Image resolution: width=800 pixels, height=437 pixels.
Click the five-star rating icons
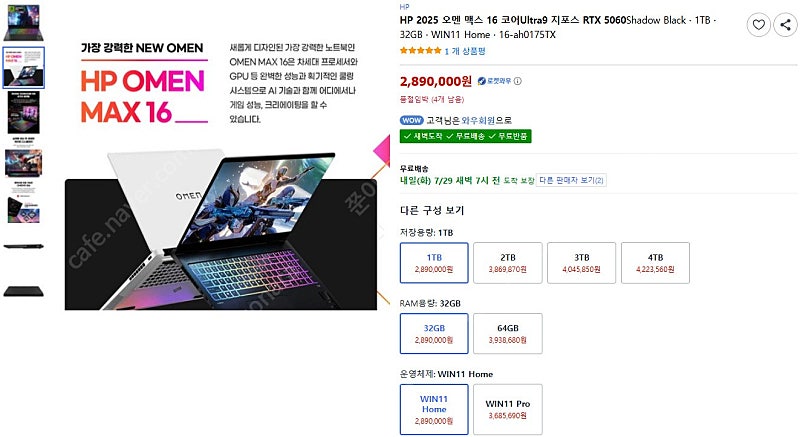tap(420, 50)
